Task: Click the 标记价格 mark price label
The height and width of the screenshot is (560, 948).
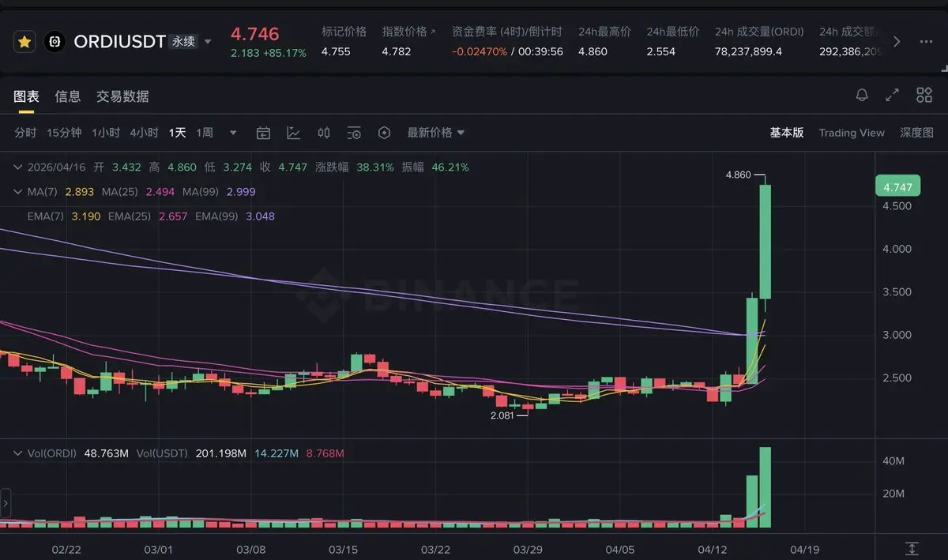Action: (x=344, y=32)
